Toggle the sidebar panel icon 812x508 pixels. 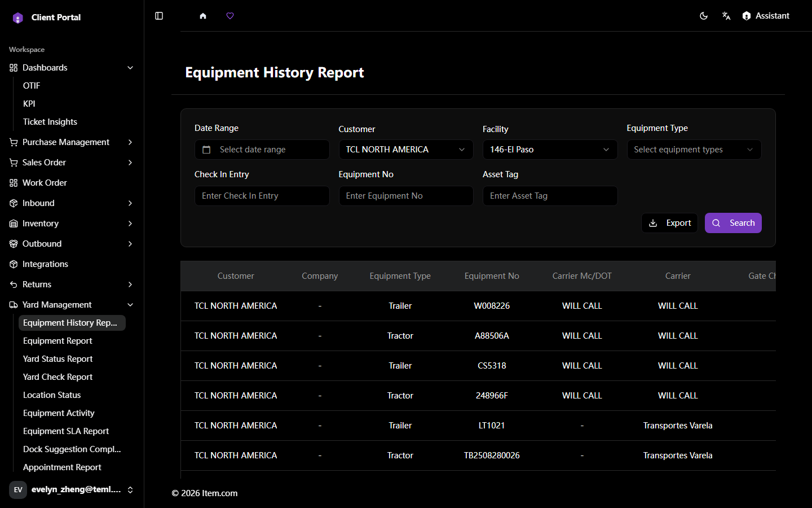[x=159, y=16]
